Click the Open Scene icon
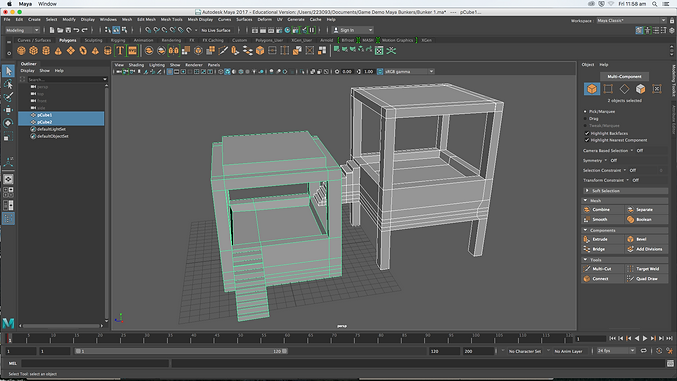677x381 pixels. point(60,30)
